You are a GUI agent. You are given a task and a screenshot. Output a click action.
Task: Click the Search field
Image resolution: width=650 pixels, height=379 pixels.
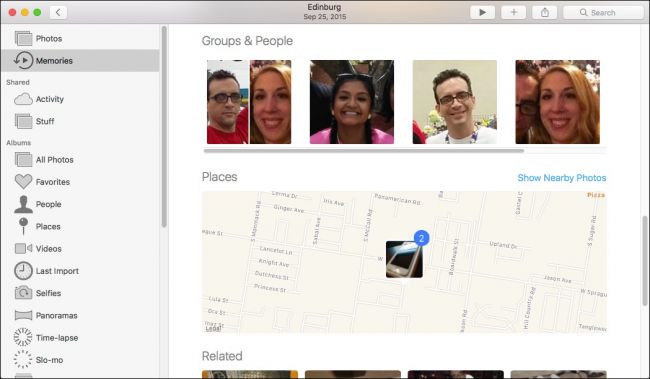603,12
